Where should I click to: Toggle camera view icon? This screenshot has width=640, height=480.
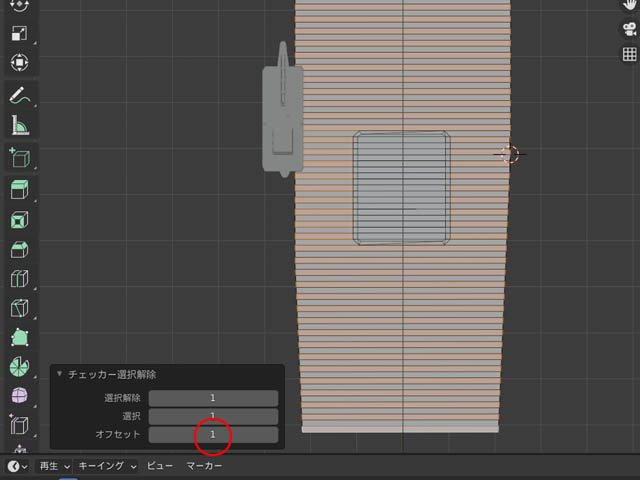[629, 29]
